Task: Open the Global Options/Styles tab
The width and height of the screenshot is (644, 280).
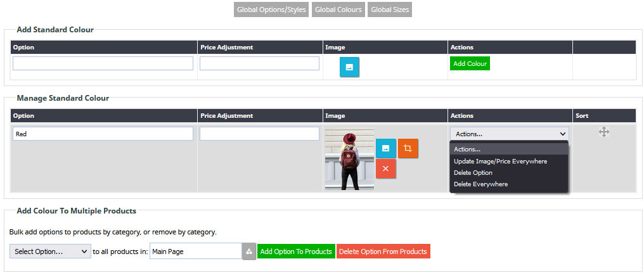Action: tap(271, 10)
